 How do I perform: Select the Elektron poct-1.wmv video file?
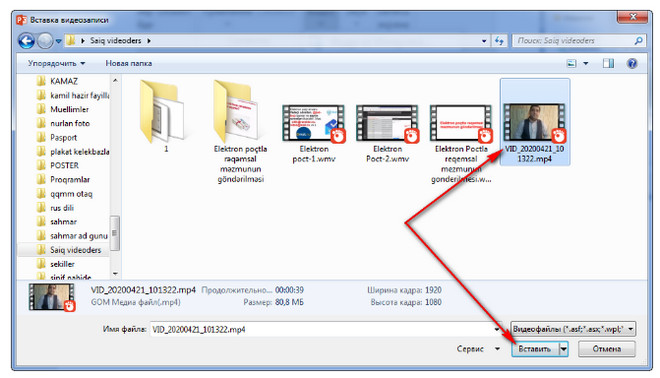coord(314,134)
